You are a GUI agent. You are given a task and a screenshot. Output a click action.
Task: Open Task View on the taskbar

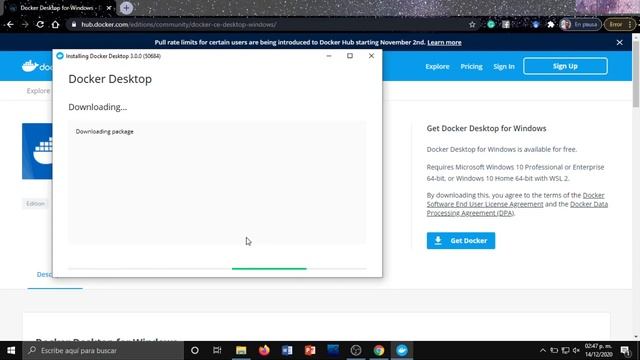point(217,350)
